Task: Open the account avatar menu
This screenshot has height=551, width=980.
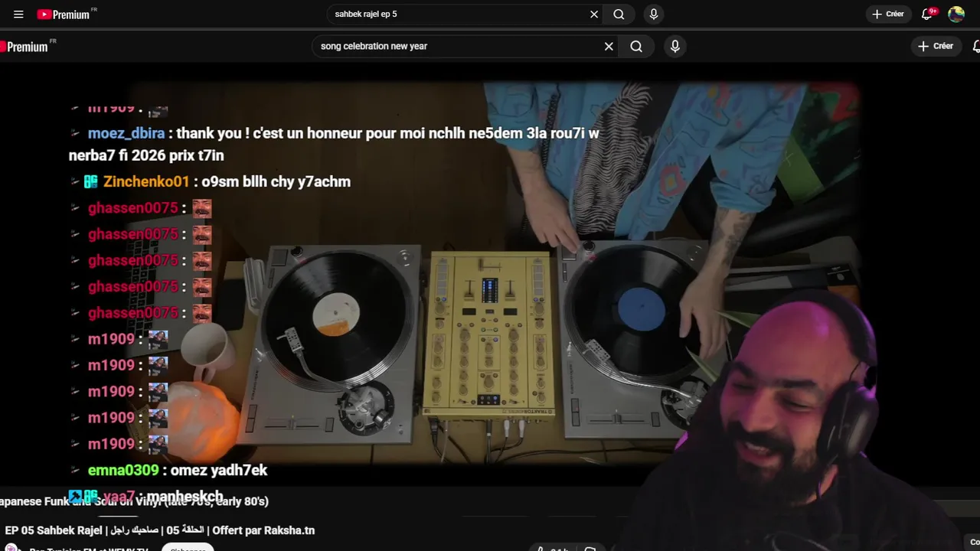Action: (x=956, y=14)
